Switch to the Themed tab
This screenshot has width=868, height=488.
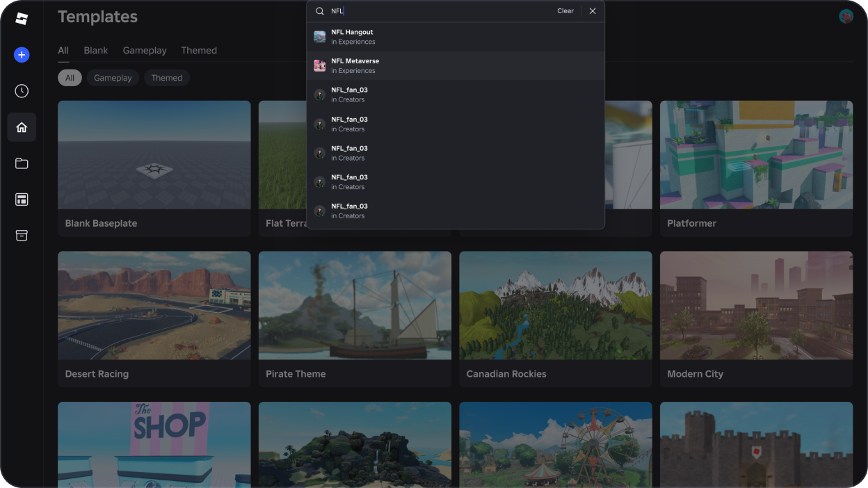click(199, 51)
